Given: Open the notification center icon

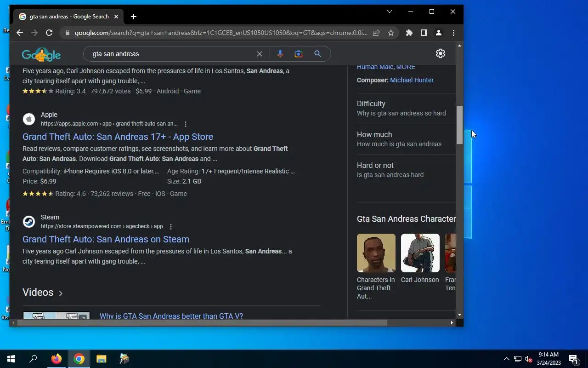Looking at the screenshot, I should click(573, 359).
